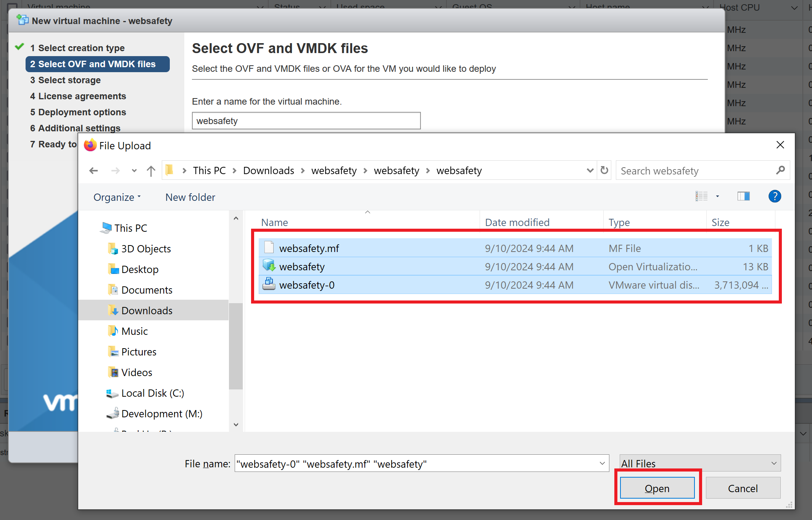812x520 pixels.
Task: Expand chevron after Downloads in breadcrumb
Action: (x=303, y=171)
